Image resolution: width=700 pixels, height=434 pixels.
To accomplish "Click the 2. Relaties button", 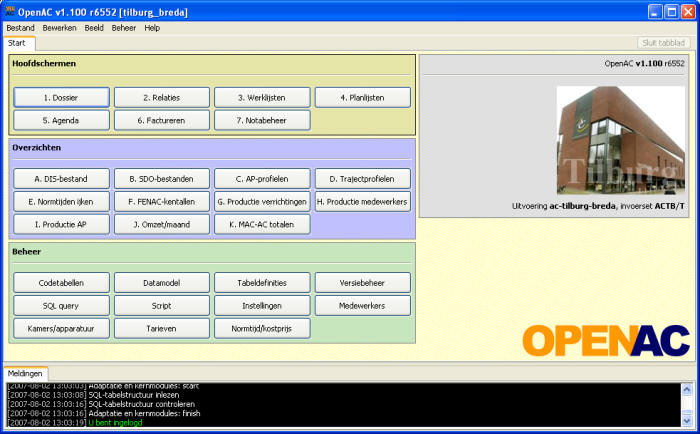I will (161, 97).
